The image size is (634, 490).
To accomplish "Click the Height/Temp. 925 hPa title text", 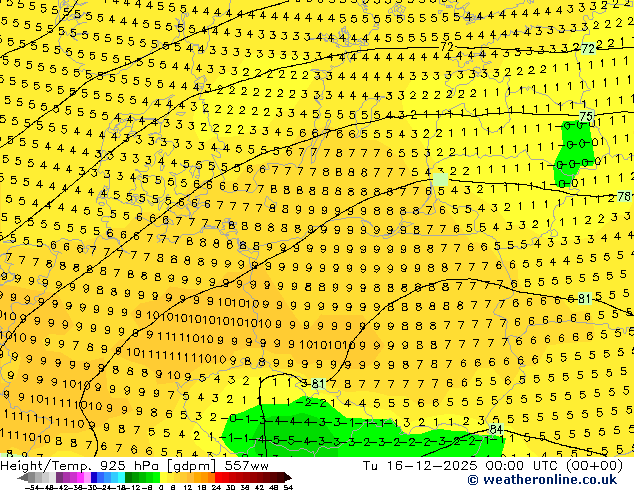I will pos(82,466).
